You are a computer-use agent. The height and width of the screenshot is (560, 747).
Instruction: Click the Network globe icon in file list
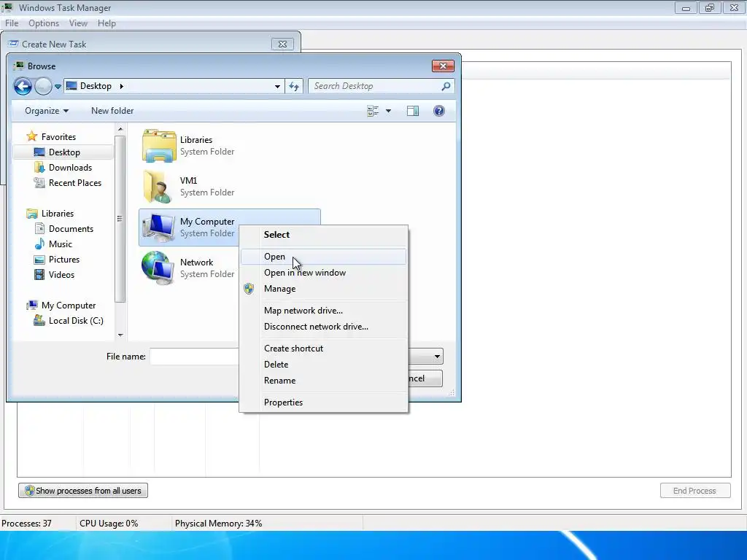point(158,268)
